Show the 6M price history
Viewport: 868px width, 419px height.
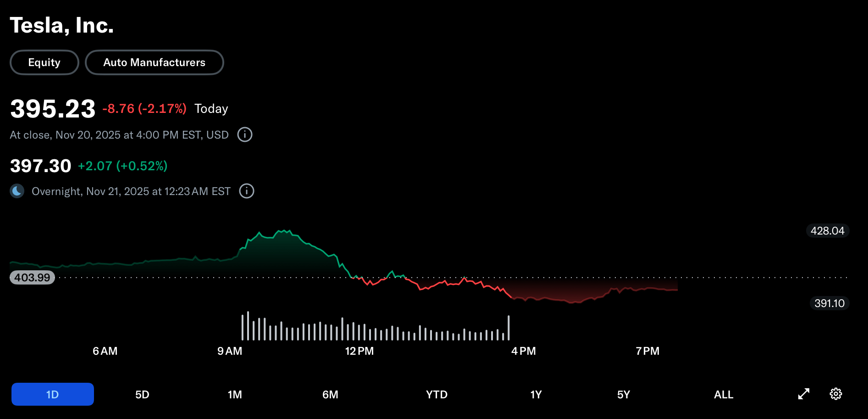pyautogui.click(x=330, y=394)
